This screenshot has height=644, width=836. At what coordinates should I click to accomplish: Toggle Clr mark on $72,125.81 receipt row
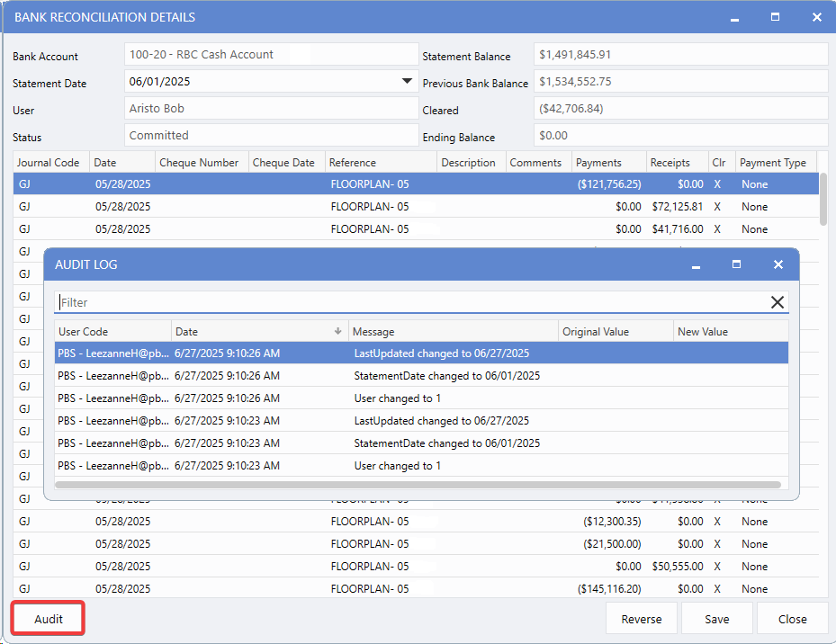point(717,207)
